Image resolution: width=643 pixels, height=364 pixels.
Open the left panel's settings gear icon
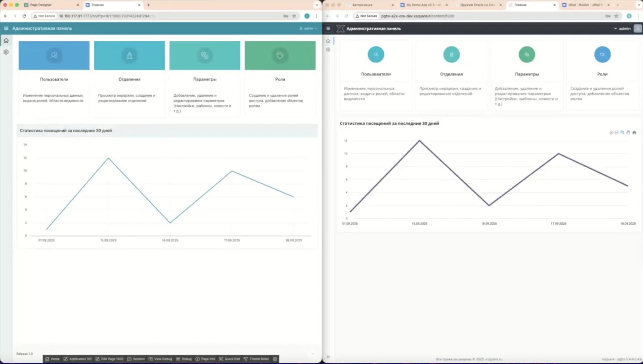(x=6, y=52)
